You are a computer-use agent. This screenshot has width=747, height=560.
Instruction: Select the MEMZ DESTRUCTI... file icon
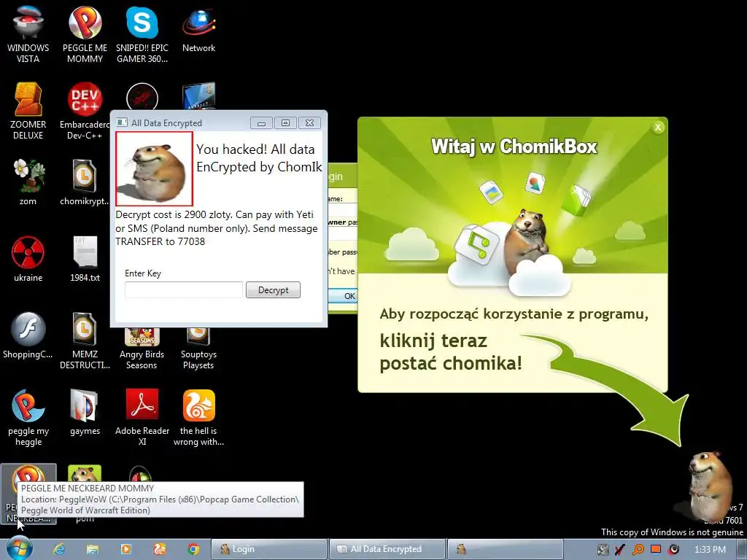point(85,341)
